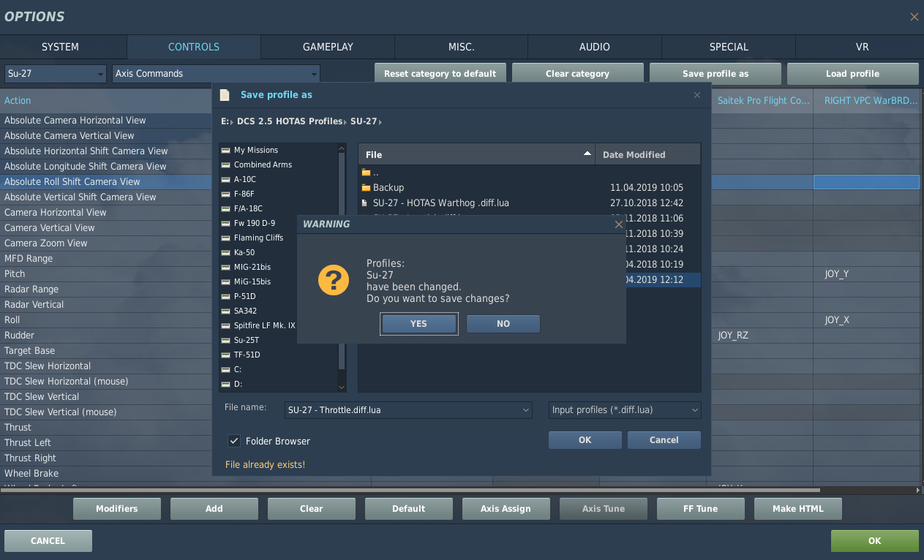Confirm saving changes with YES
The width and height of the screenshot is (924, 560).
419,324
